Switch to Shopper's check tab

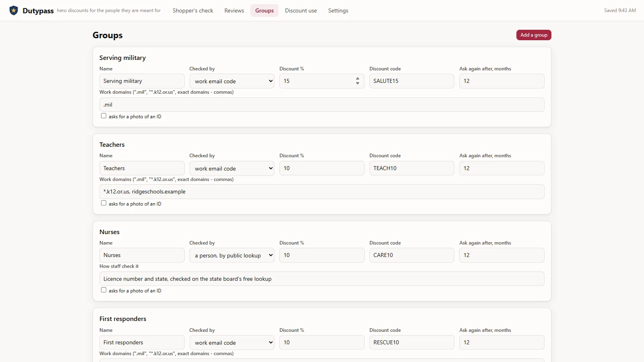(x=193, y=10)
